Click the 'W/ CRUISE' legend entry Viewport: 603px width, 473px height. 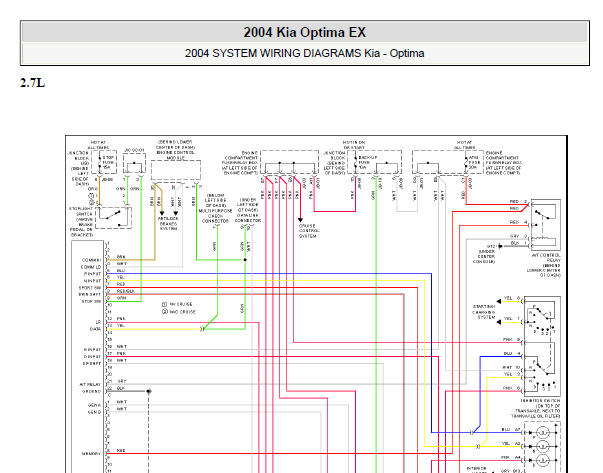click(177, 304)
